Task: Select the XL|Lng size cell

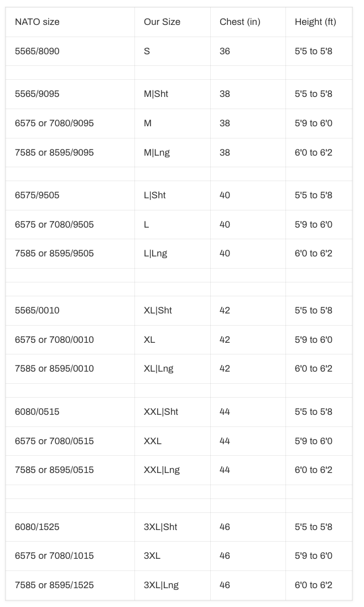Action: [158, 369]
